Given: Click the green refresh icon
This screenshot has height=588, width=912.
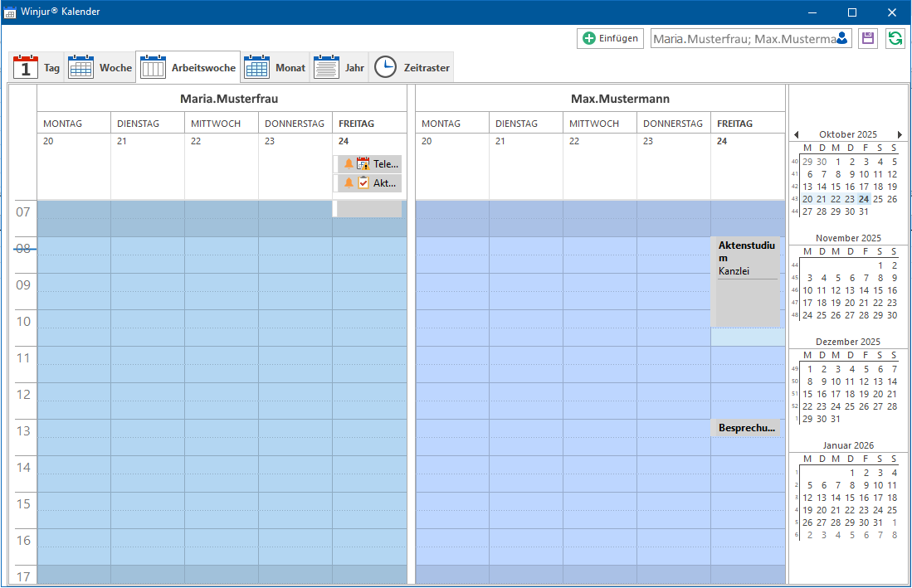Looking at the screenshot, I should (x=895, y=38).
